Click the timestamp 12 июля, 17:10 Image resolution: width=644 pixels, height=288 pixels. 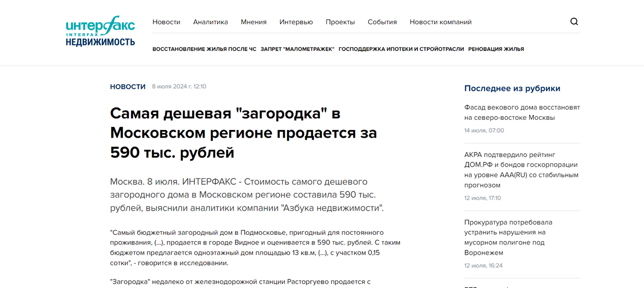(482, 198)
